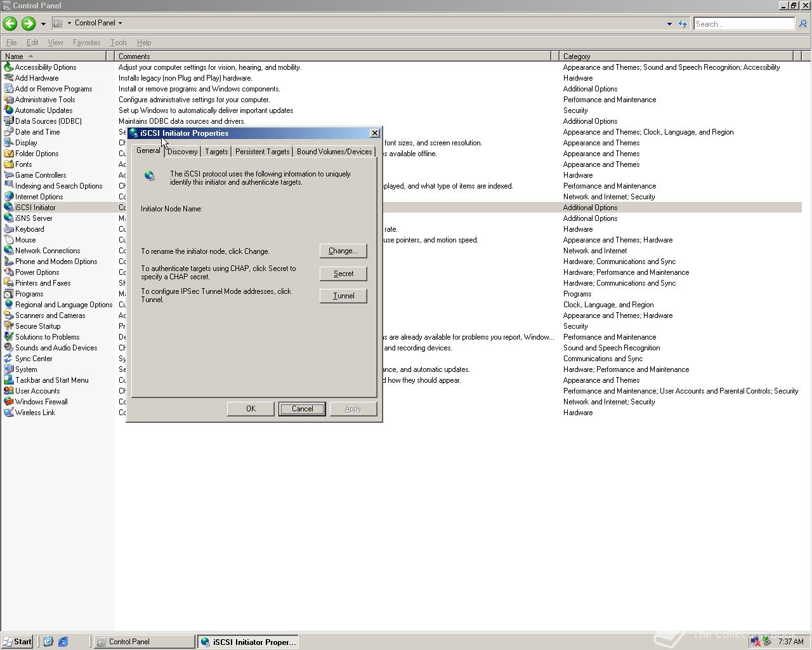Click the Secret button
The width and height of the screenshot is (812, 650).
343,274
